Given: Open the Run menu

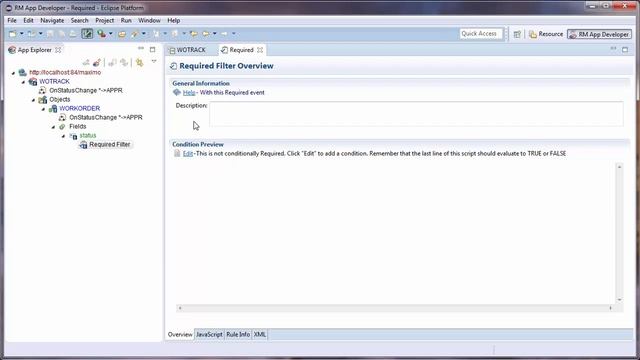Looking at the screenshot, I should [126, 20].
